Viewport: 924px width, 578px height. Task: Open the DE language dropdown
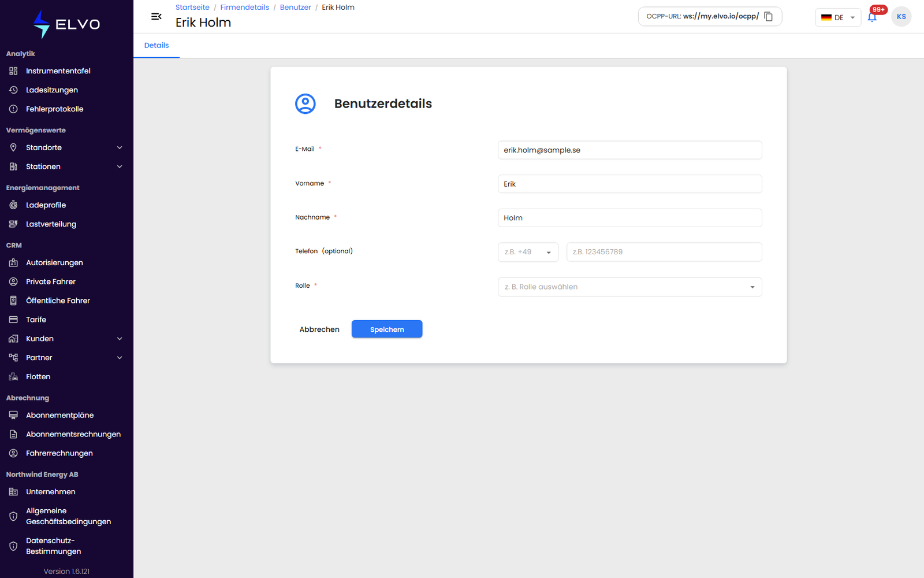pos(838,17)
